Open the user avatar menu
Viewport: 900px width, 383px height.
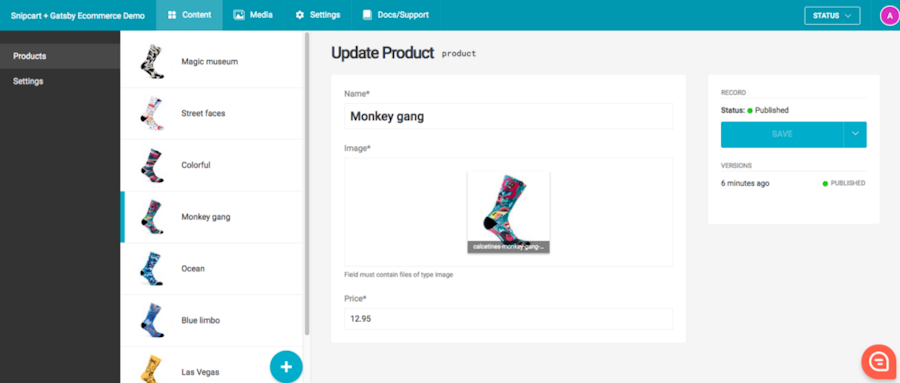point(889,16)
